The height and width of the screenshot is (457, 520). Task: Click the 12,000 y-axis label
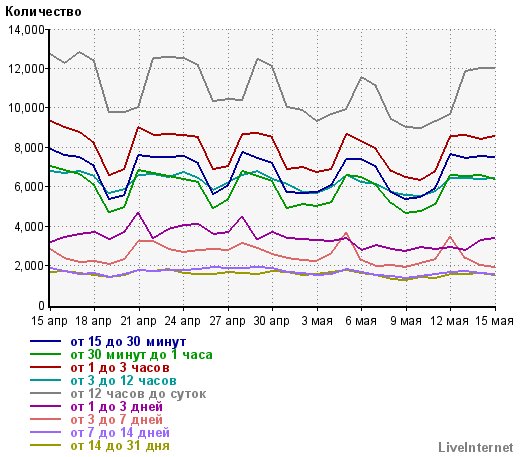coord(26,69)
